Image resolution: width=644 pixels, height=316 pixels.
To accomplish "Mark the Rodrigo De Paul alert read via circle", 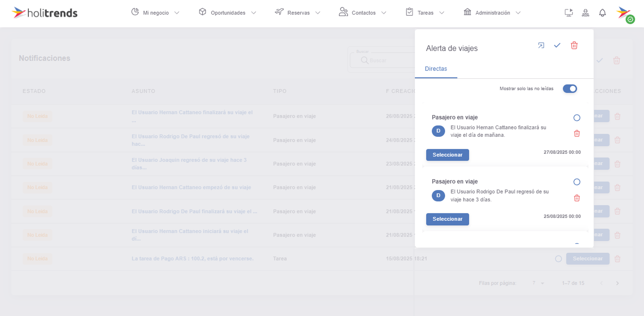I will (577, 182).
